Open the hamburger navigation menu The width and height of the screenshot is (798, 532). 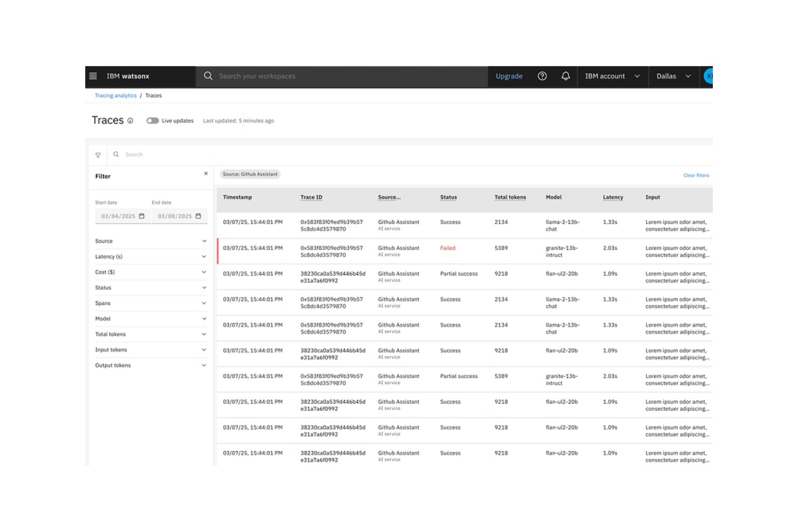[93, 76]
